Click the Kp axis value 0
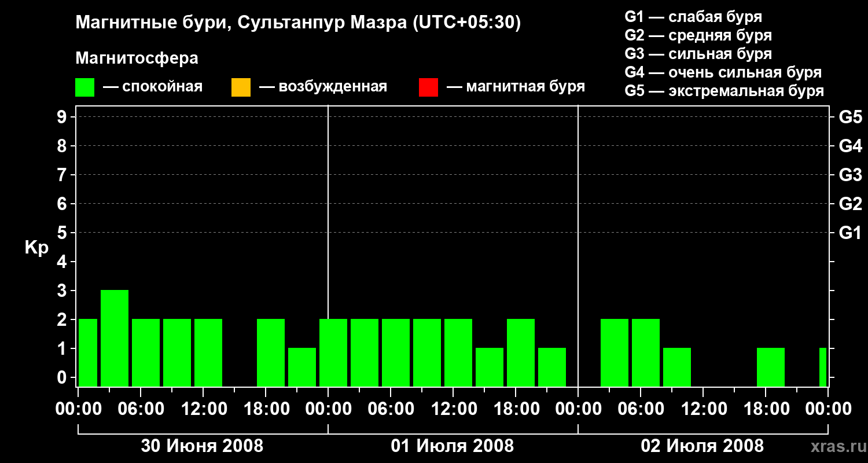Viewport: 868px width, 463px height. point(63,377)
